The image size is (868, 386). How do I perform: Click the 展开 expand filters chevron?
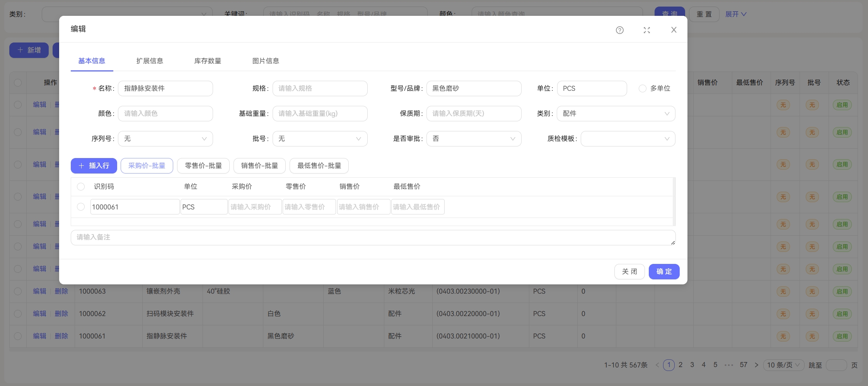click(x=743, y=14)
